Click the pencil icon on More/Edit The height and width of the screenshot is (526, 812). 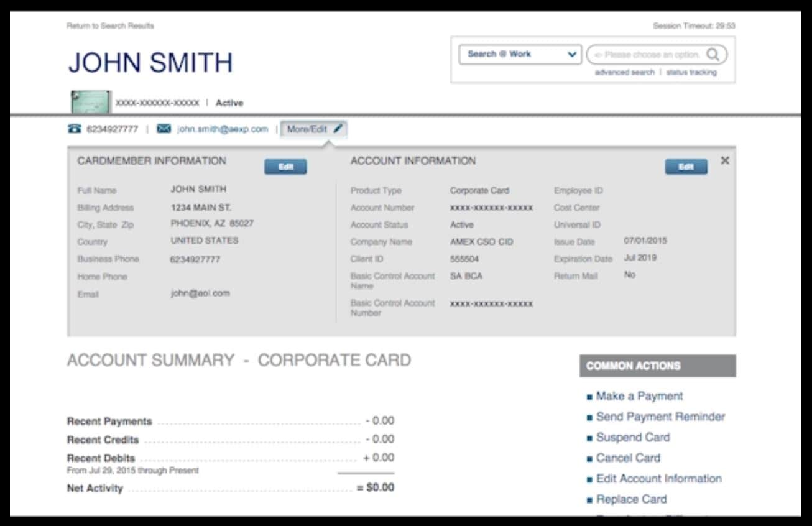coord(338,129)
